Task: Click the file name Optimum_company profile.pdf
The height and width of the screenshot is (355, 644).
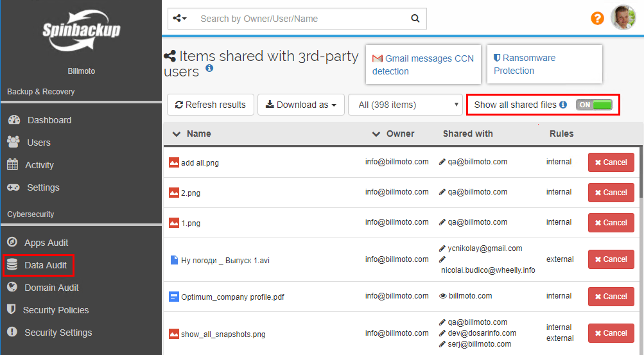Action: [x=232, y=297]
